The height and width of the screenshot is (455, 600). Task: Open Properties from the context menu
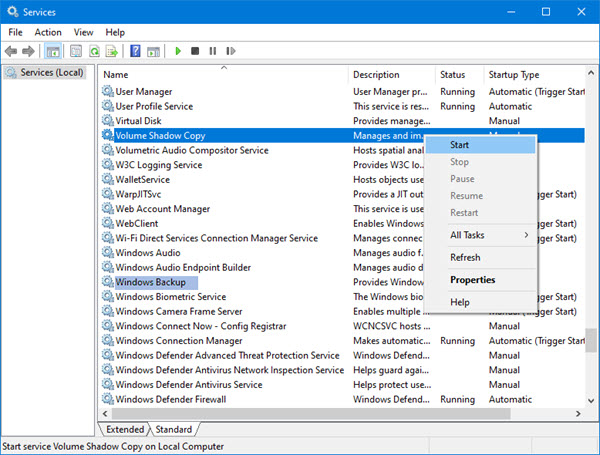[x=472, y=280]
